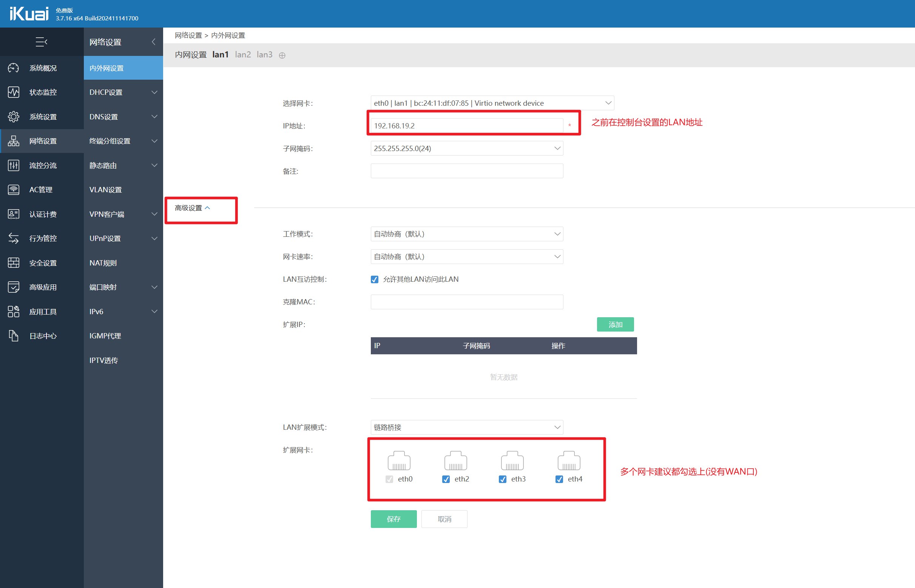The height and width of the screenshot is (588, 915).
Task: Open the 子网掩码 dropdown
Action: 466,148
